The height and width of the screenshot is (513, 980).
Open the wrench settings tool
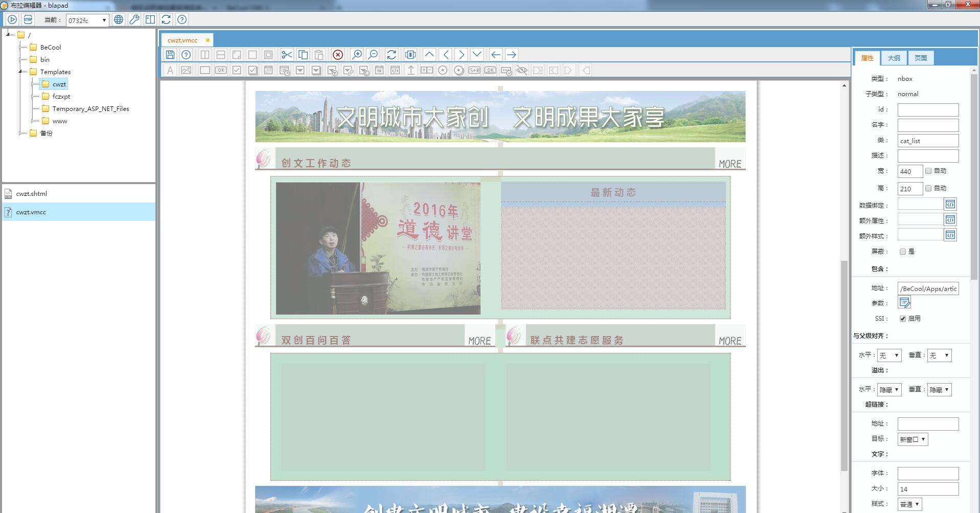134,19
